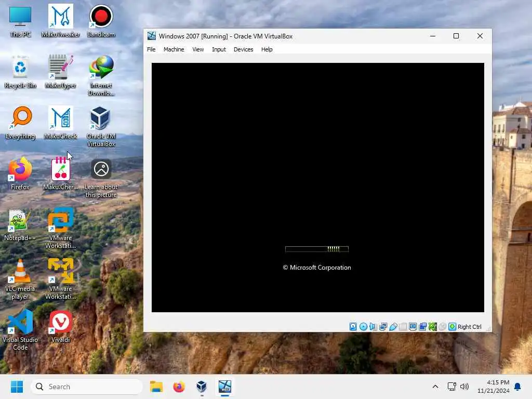This screenshot has width=532, height=399.
Task: Maximize the VirtualBox VM window
Action: [x=456, y=36]
